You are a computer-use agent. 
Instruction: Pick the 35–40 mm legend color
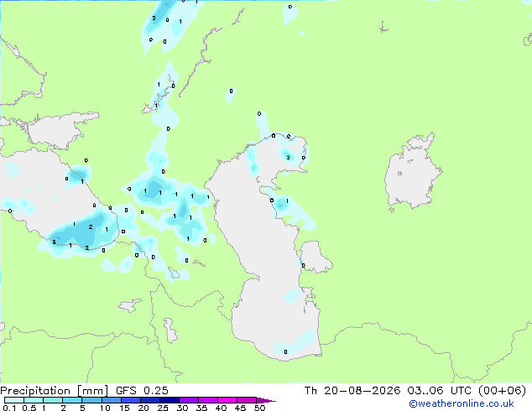point(208,400)
